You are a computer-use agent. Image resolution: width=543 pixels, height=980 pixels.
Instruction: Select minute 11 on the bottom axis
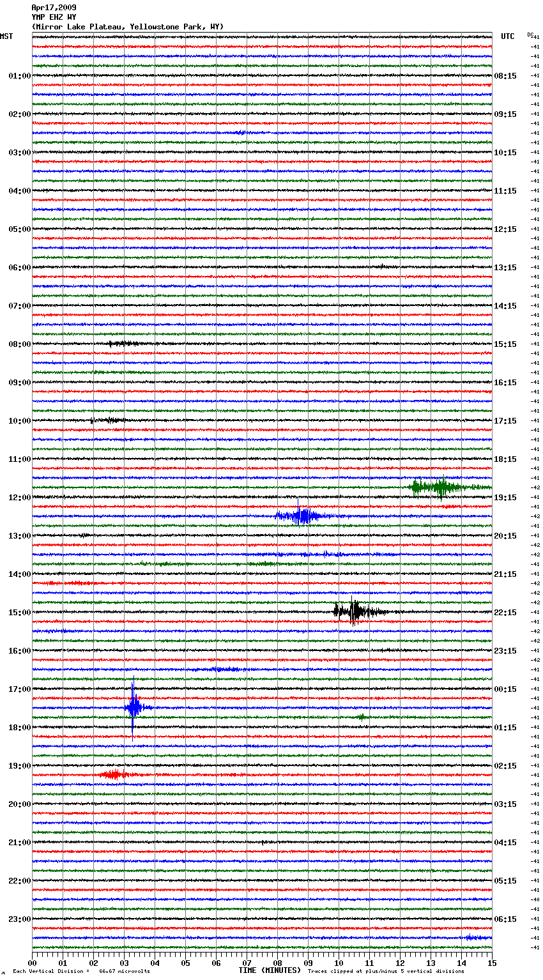click(x=369, y=963)
